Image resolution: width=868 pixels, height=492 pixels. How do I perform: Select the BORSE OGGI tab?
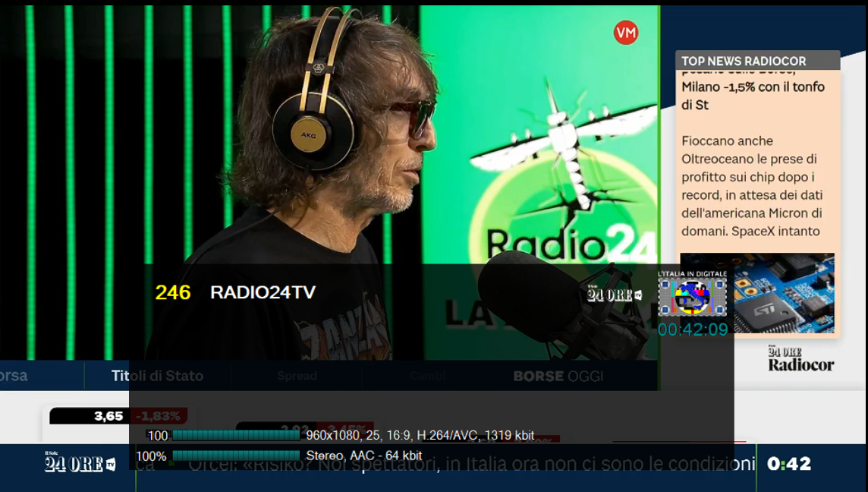(x=558, y=376)
